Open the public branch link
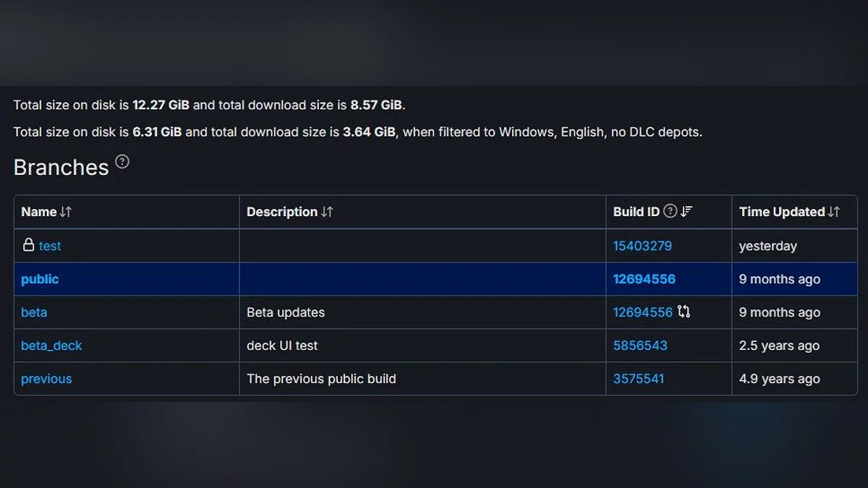 tap(40, 279)
